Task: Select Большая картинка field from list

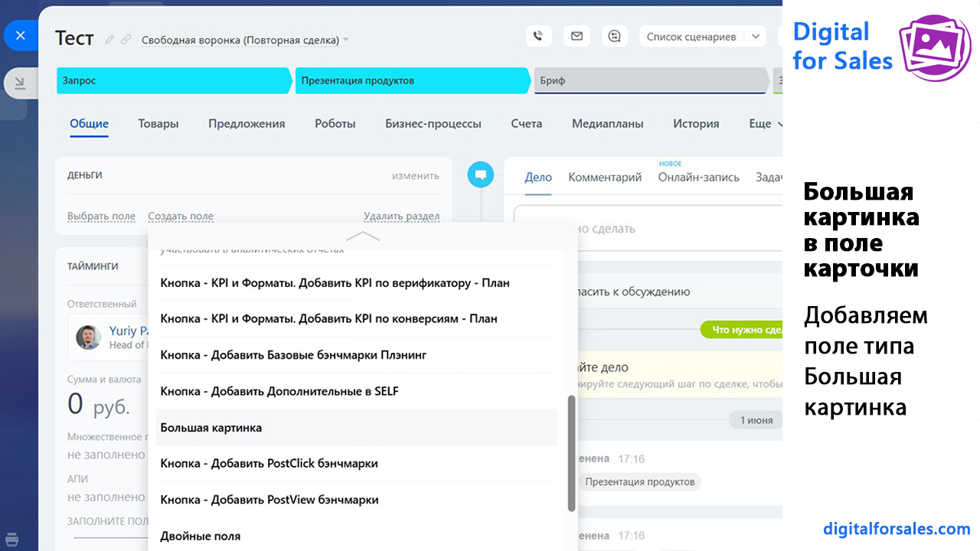Action: (211, 428)
